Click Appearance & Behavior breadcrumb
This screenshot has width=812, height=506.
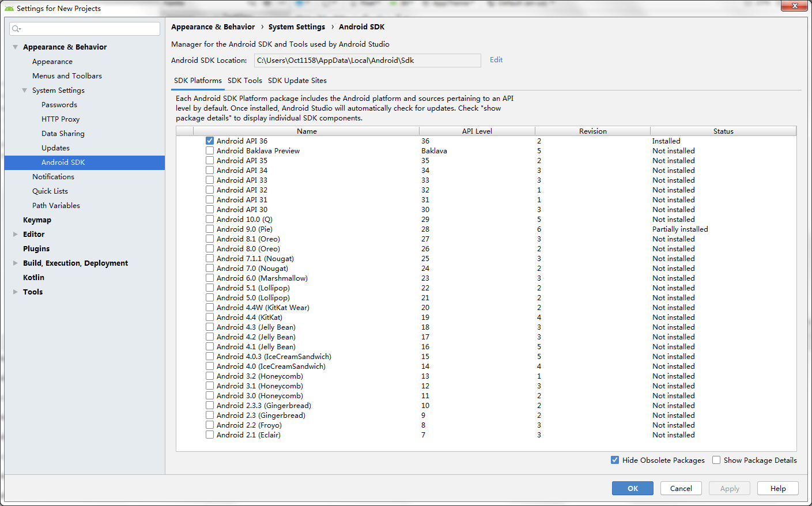[213, 27]
